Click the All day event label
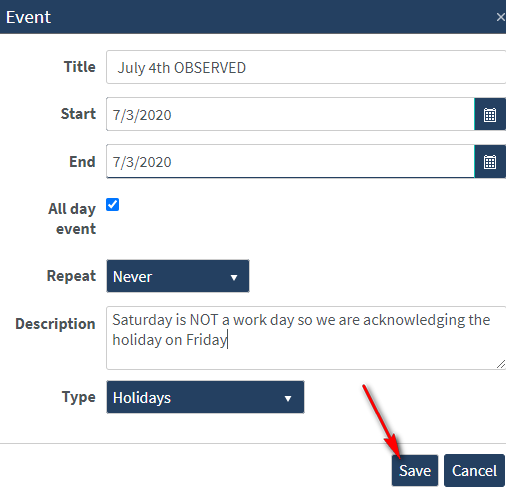506x494 pixels. click(72, 219)
